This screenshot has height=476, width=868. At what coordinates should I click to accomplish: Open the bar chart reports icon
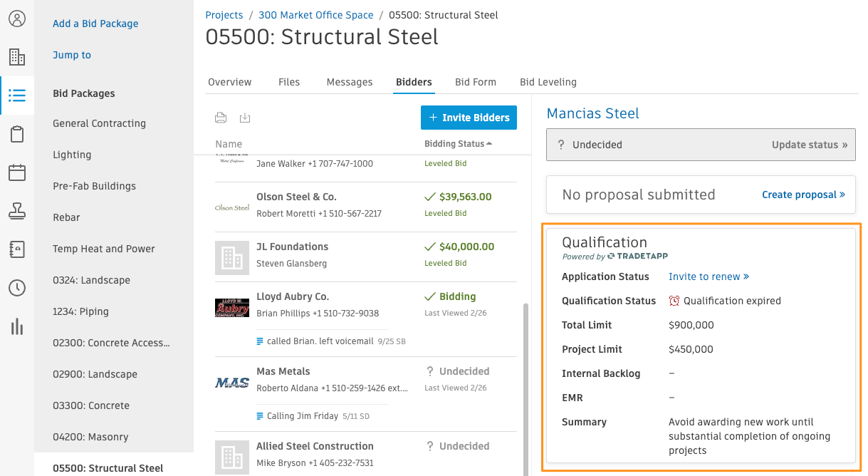(17, 326)
